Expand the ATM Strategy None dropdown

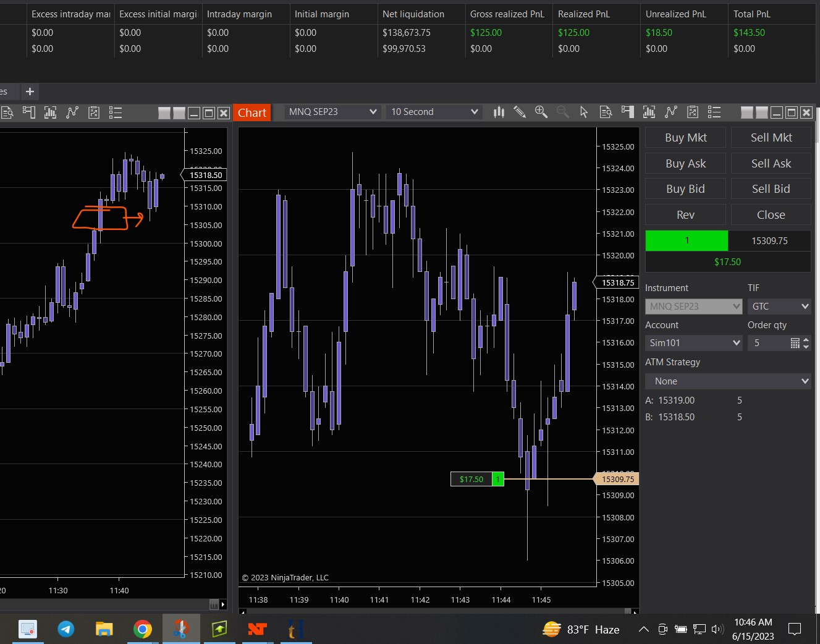tap(728, 381)
